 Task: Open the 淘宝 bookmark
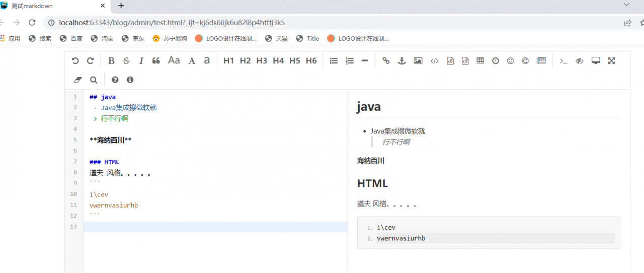click(102, 38)
